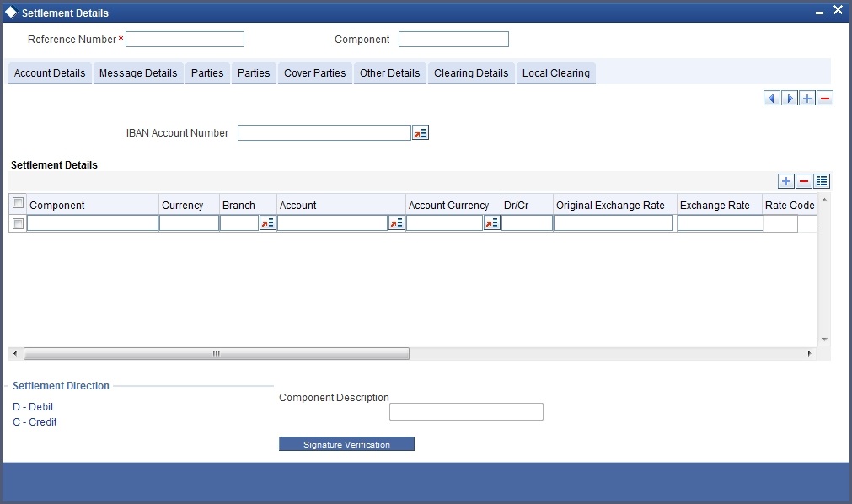
Task: Click Dr/Cr cell in first table row
Action: [x=527, y=223]
